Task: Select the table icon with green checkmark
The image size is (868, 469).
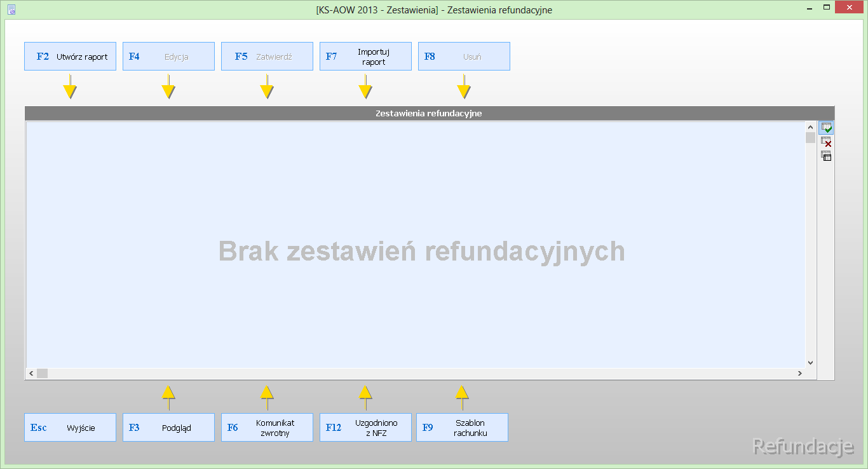Action: (x=826, y=128)
